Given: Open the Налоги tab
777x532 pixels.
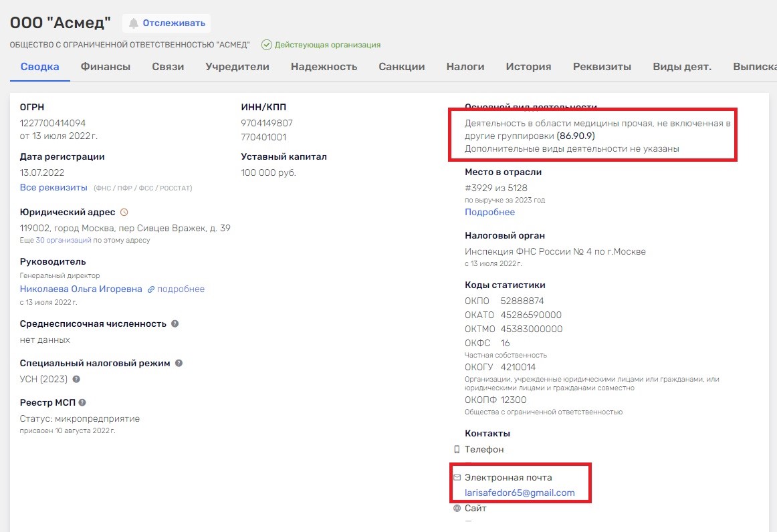Looking at the screenshot, I should coord(465,67).
